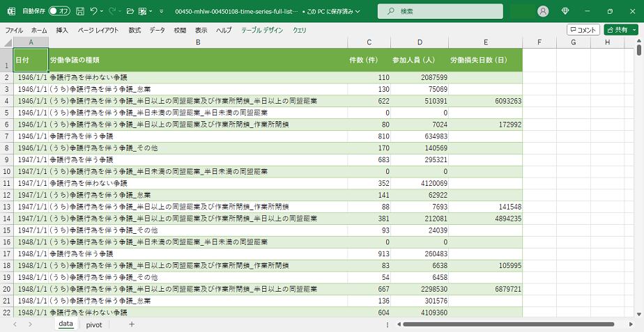Click the コメント comments button
Image resolution: width=644 pixels, height=332 pixels.
[x=583, y=30]
